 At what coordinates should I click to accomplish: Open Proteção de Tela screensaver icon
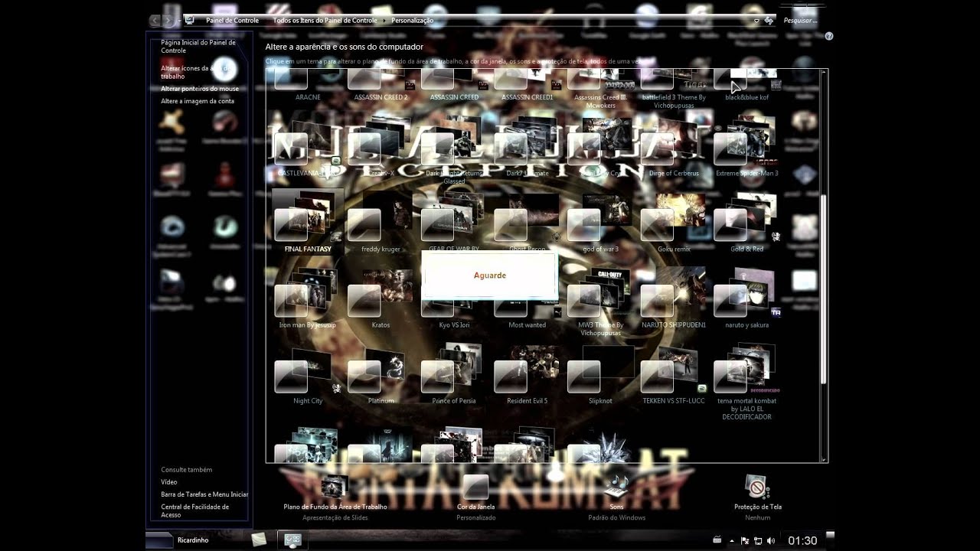[x=757, y=487]
